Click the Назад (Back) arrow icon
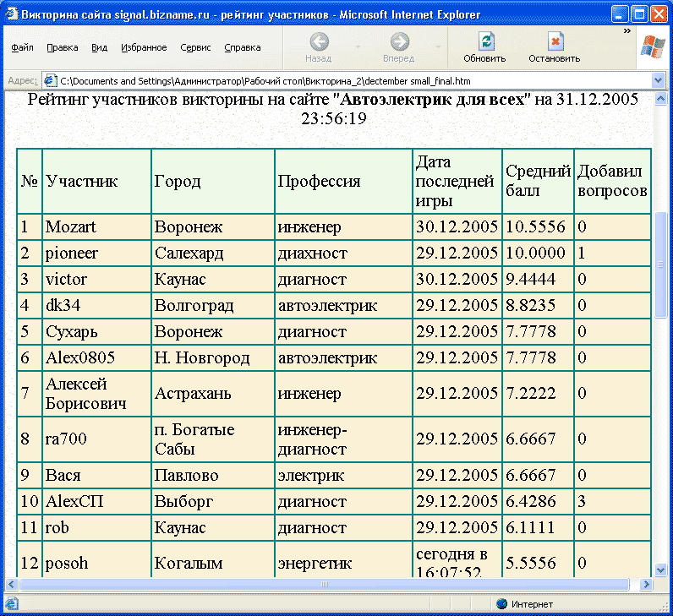Screen dimensions: 673x616 pos(319,41)
